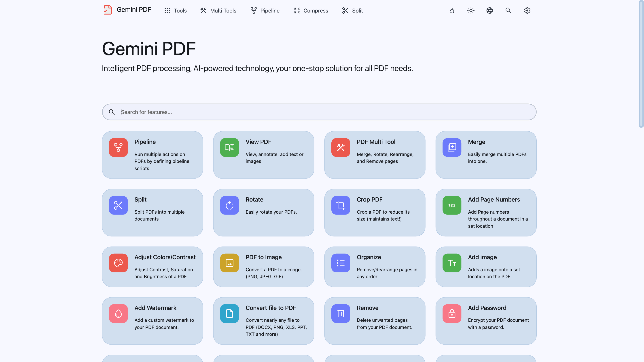
Task: Open the Tools grid menu
Action: [175, 11]
